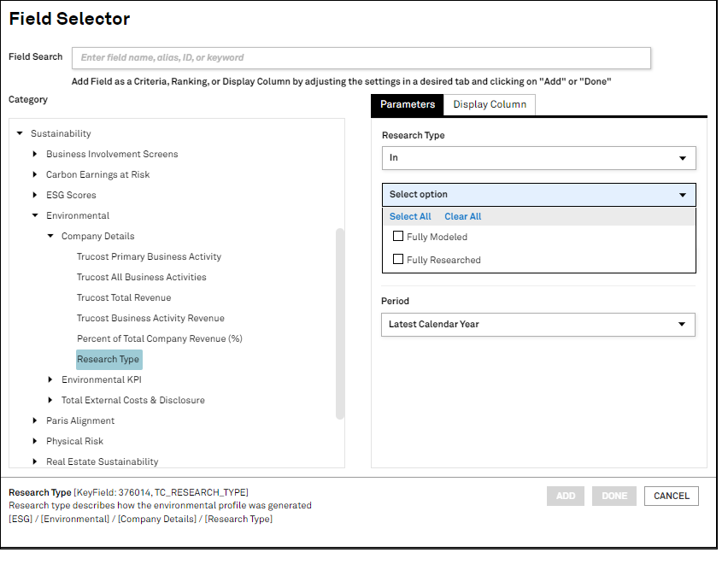The height and width of the screenshot is (564, 728).
Task: Click the ESG / Environmental path text
Action: click(x=140, y=519)
